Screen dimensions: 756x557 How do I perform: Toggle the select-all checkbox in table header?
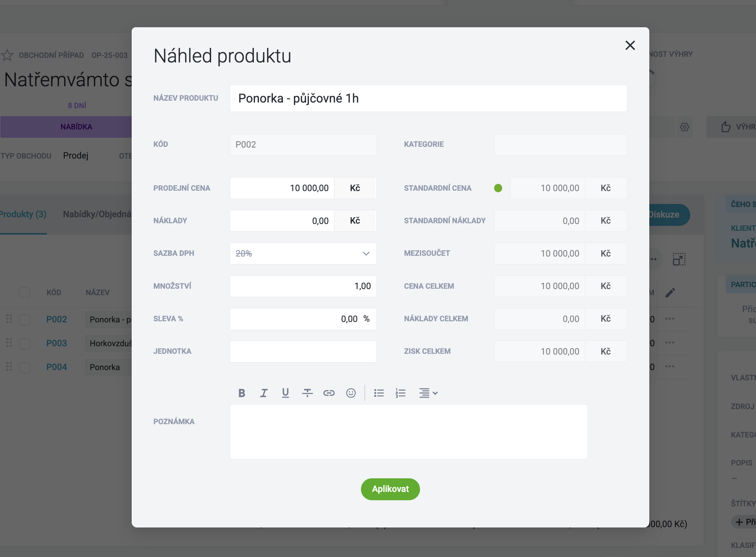[25, 292]
